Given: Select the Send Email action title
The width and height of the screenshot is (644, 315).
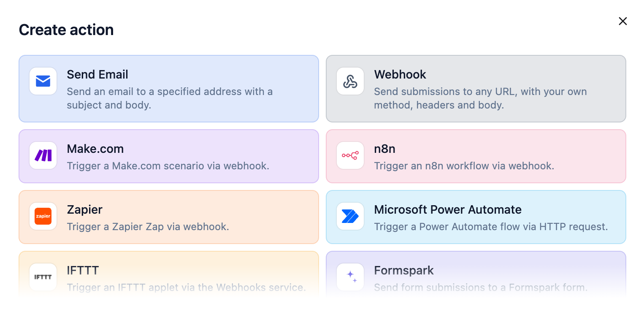Looking at the screenshot, I should point(97,75).
